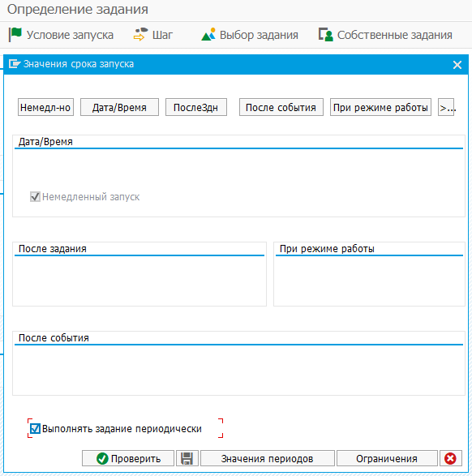472x476 pixels.
Task: Click the green flag Условие запуска icon
Action: (15, 35)
